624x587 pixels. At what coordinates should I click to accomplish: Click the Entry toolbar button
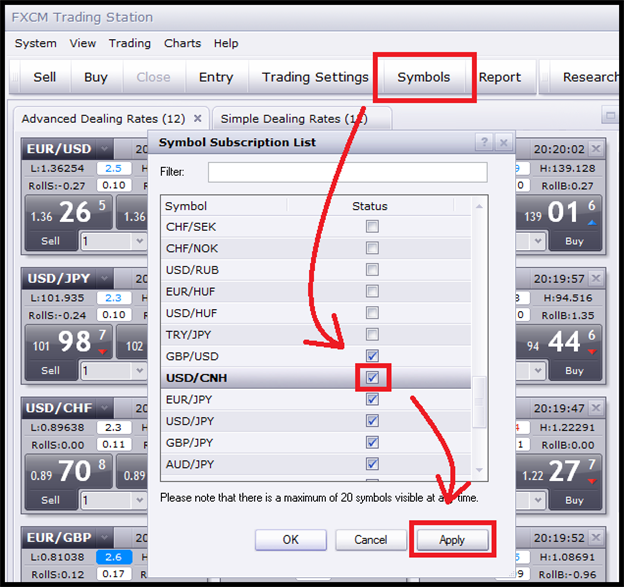216,77
